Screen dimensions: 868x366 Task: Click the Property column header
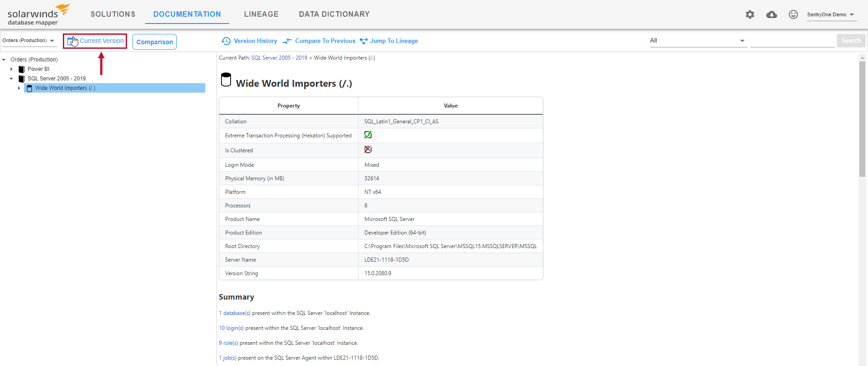pyautogui.click(x=288, y=106)
